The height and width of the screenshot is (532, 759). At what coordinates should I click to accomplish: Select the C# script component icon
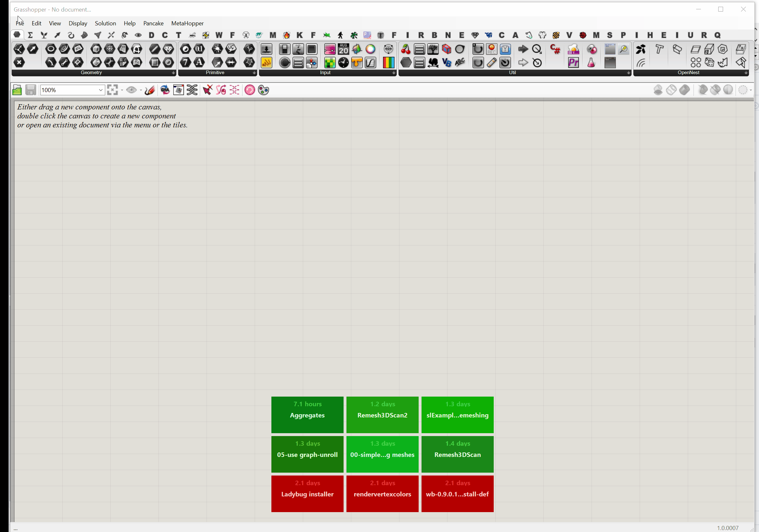(x=555, y=50)
